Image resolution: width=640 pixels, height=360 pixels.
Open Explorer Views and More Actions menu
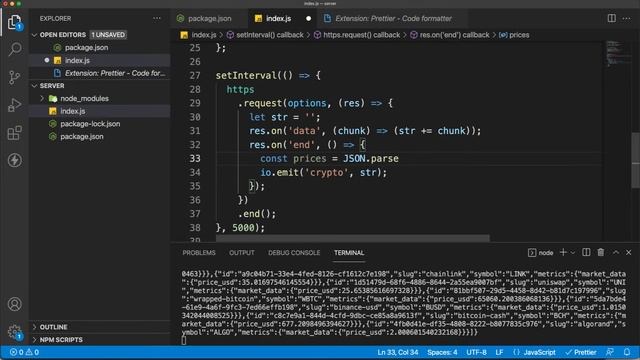click(x=157, y=18)
